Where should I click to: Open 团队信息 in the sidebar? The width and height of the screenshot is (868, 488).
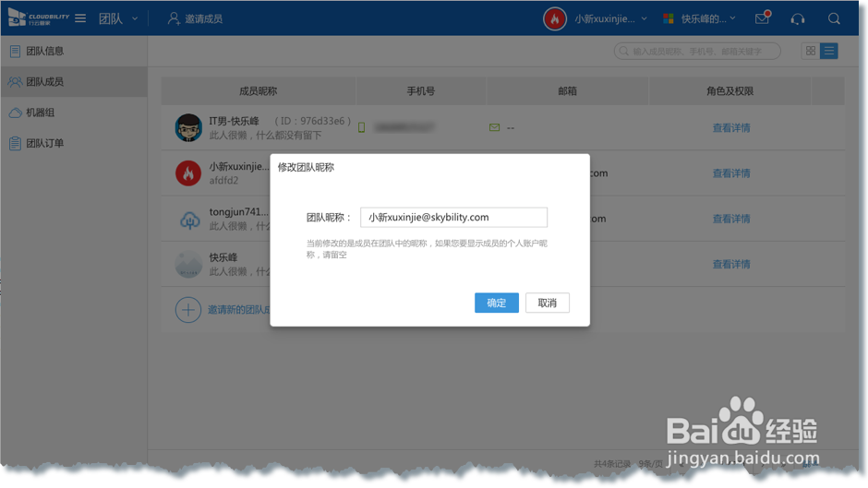[x=74, y=51]
